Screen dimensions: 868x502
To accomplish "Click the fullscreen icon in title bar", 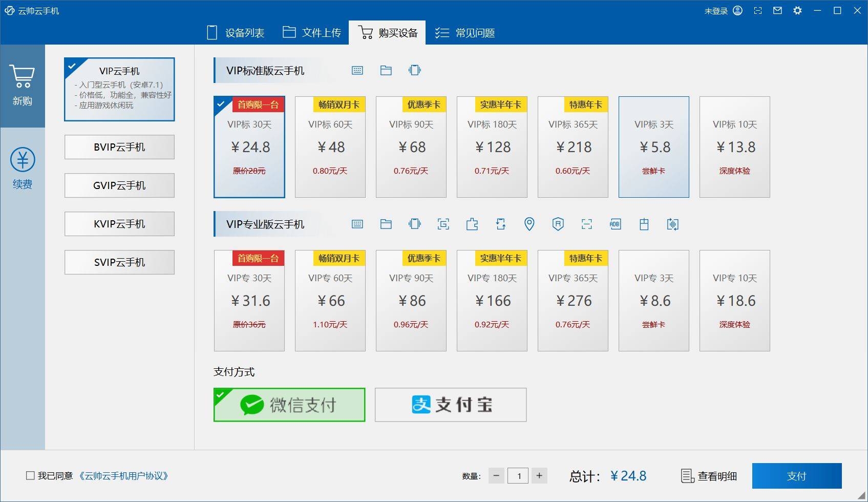I will (758, 10).
